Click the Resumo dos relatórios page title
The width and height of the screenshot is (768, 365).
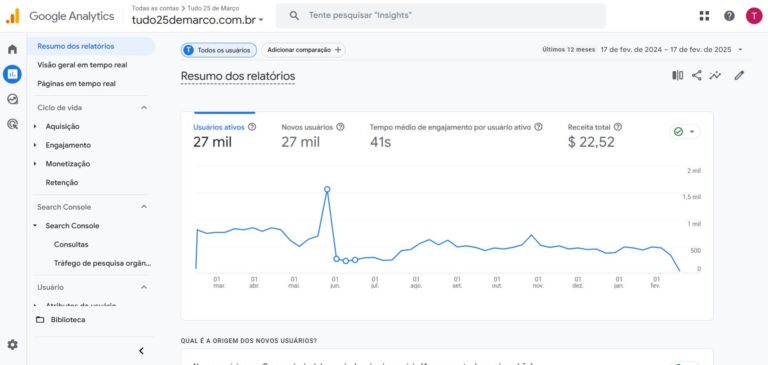pos(238,76)
